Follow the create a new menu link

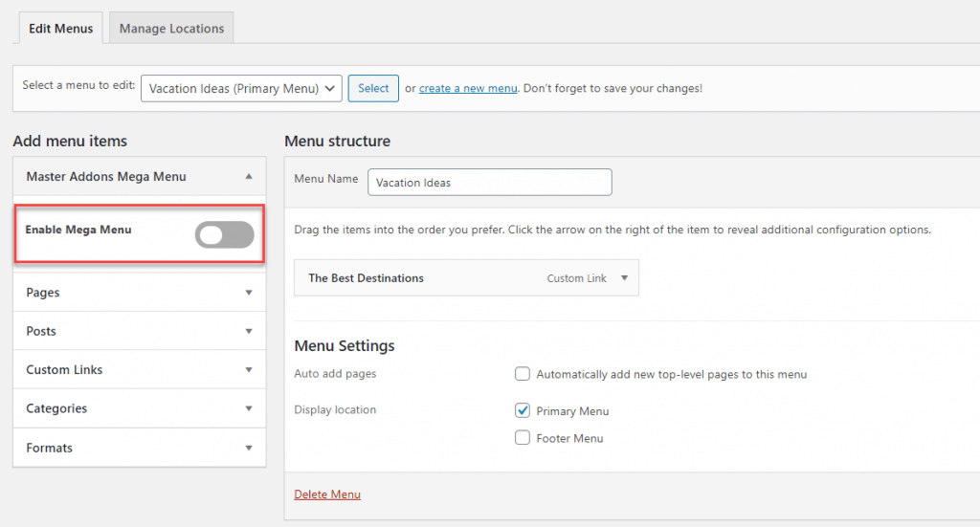[x=468, y=88]
